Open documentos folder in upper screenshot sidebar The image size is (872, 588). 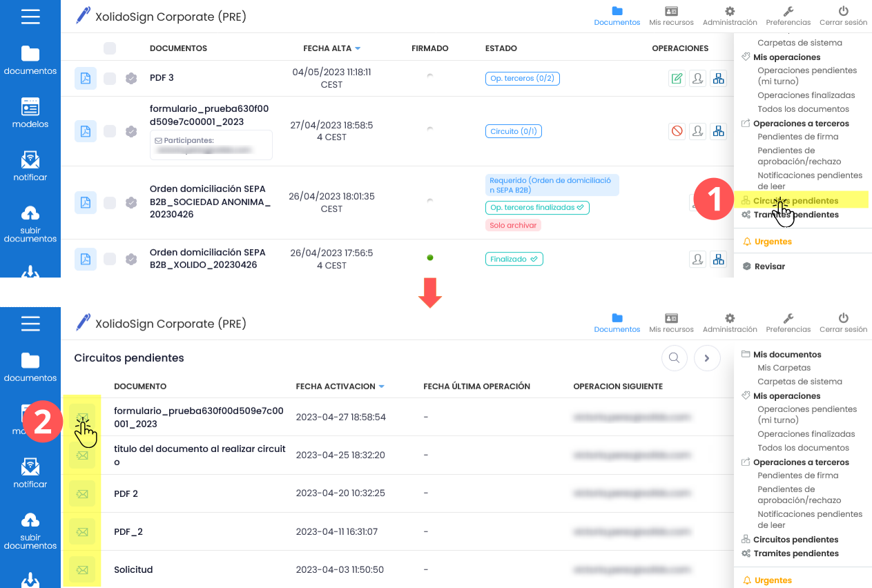click(x=30, y=60)
